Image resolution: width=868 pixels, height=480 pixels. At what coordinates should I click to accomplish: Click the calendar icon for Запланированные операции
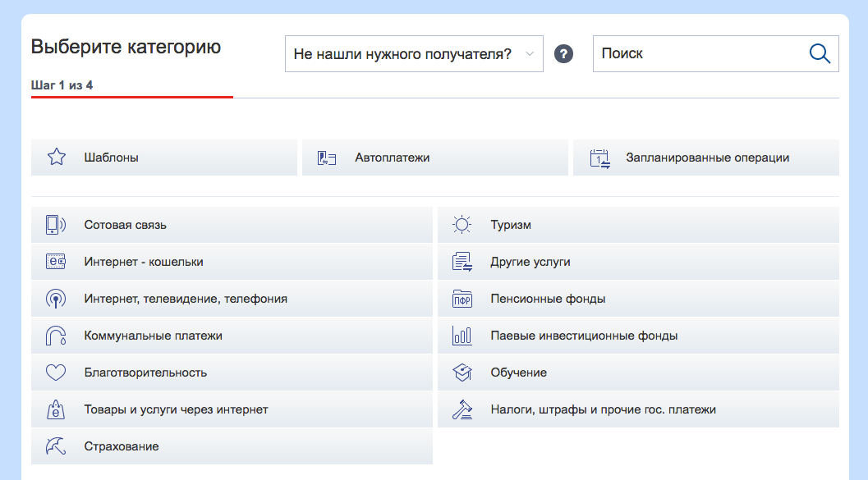600,158
